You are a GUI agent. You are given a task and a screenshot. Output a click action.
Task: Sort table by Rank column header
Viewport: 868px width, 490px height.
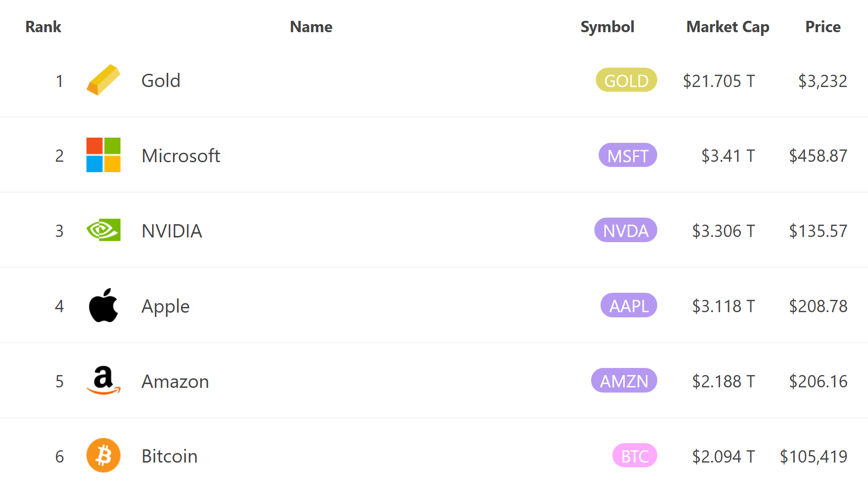point(43,27)
